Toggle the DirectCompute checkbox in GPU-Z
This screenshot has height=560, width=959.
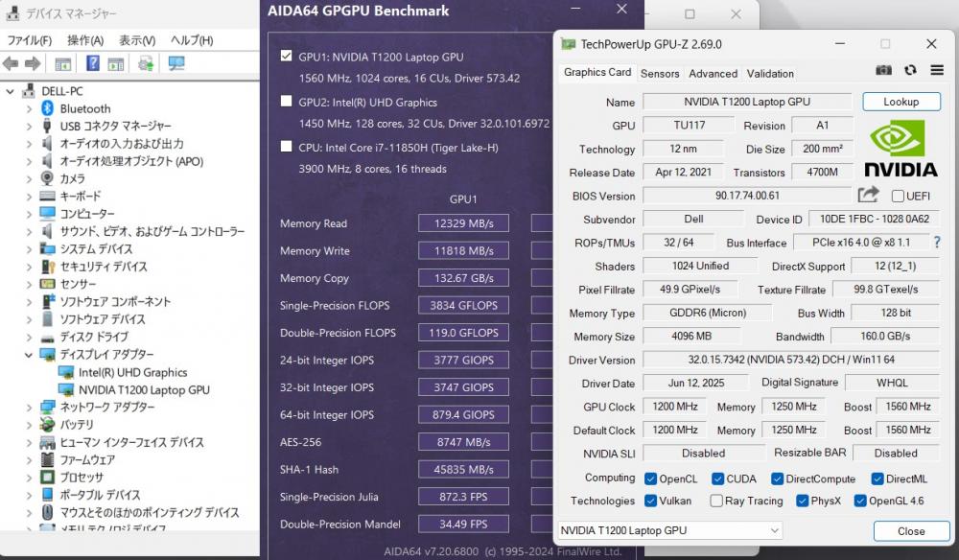tap(777, 478)
